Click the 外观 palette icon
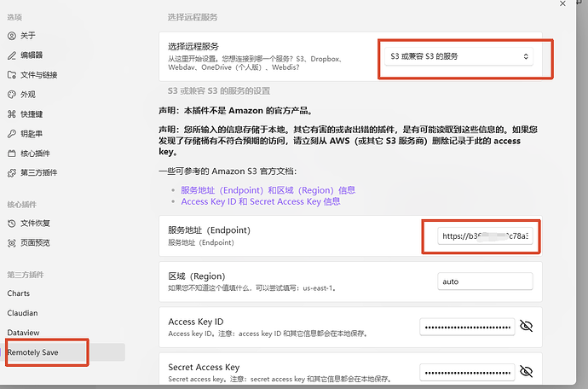Image resolution: width=588 pixels, height=389 pixels. point(12,94)
